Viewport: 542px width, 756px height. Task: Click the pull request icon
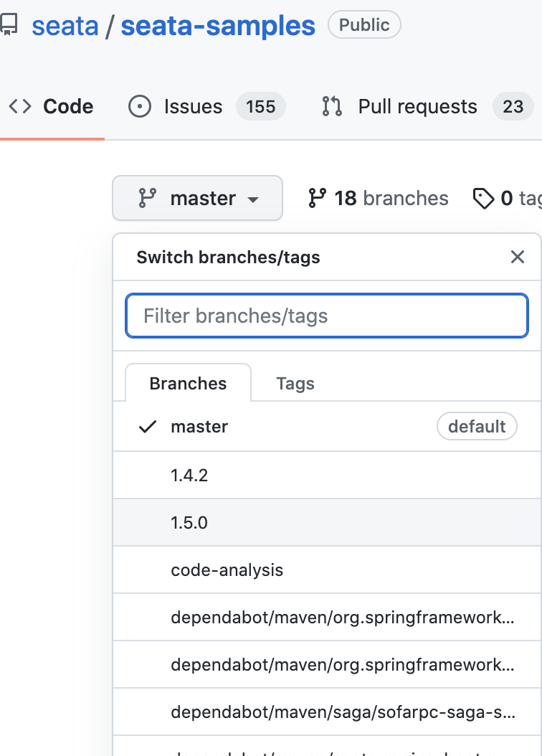click(x=332, y=107)
